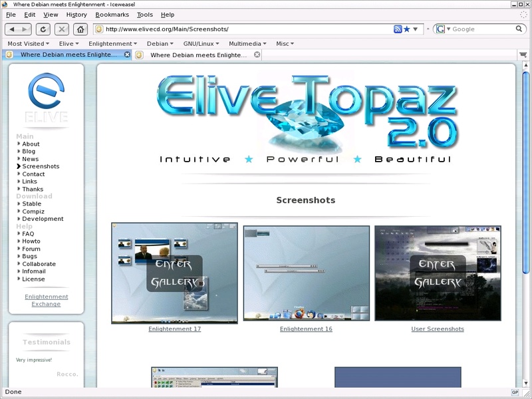
Task: Open the FAQ help link
Action: point(28,234)
